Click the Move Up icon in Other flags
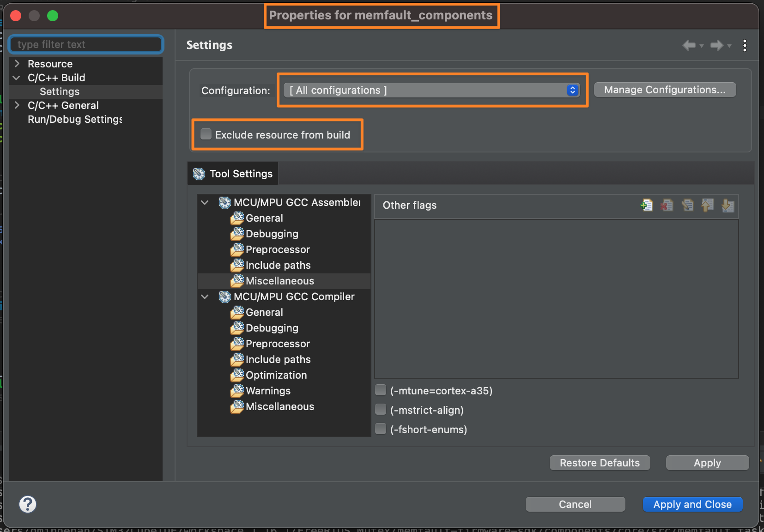This screenshot has width=764, height=532. 708,205
